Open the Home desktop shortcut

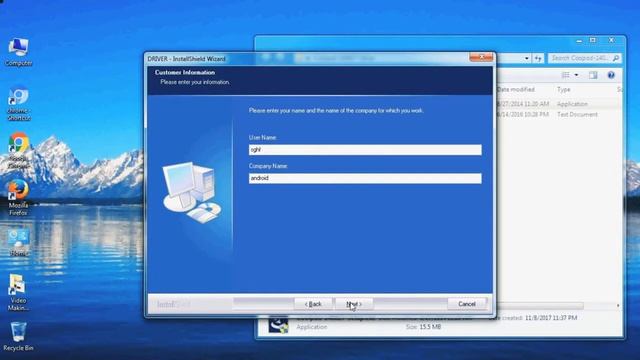(x=18, y=242)
